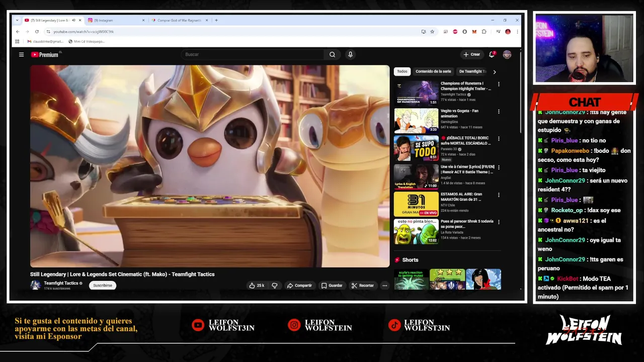Open site information icon beside URL

click(x=48, y=32)
